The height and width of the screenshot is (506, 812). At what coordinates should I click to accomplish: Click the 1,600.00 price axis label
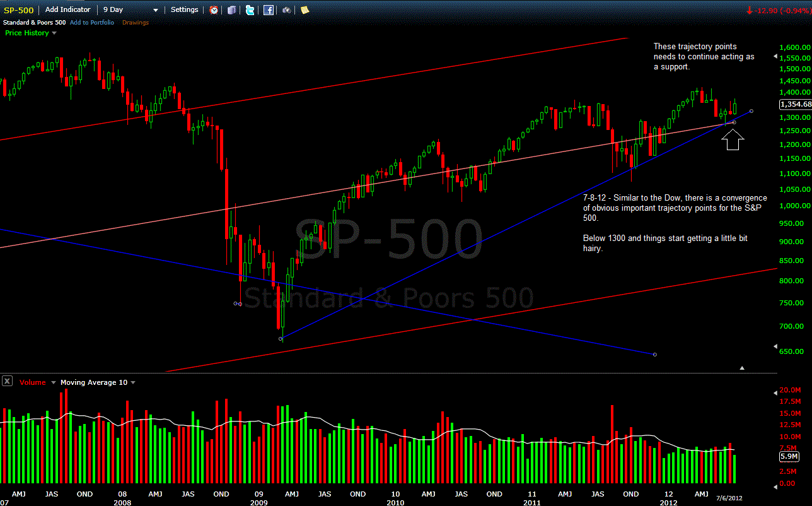[794, 47]
